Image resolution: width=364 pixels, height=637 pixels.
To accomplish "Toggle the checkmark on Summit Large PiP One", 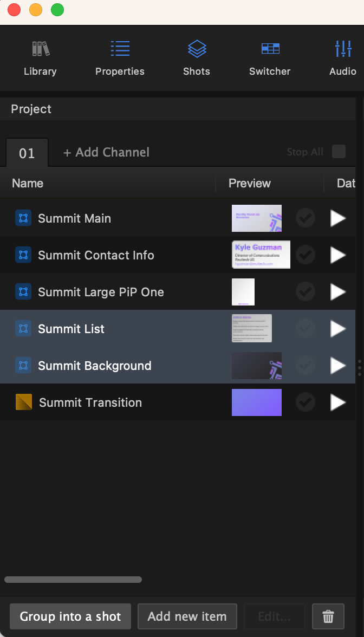I will tap(305, 291).
